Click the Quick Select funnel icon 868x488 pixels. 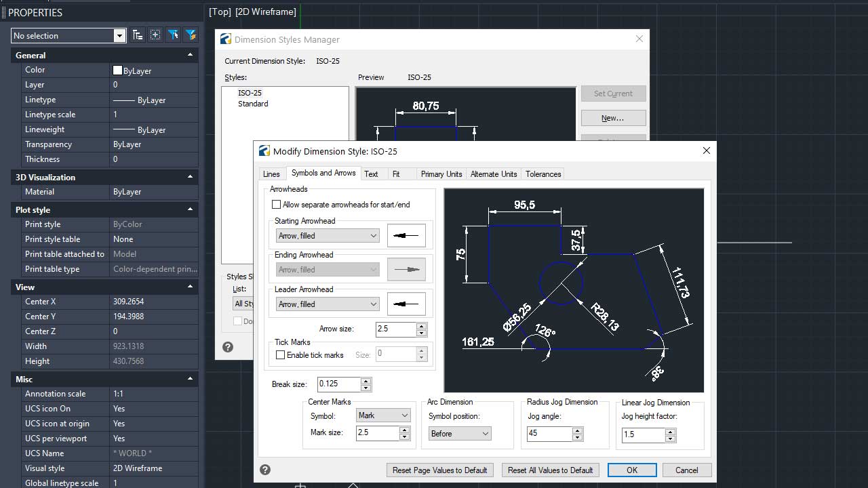pos(173,35)
